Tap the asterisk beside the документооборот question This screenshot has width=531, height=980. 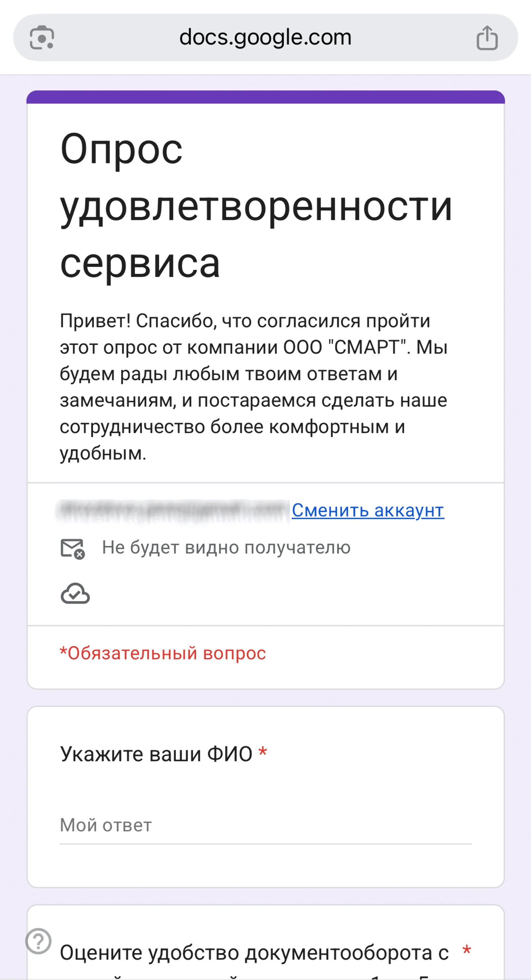(466, 951)
